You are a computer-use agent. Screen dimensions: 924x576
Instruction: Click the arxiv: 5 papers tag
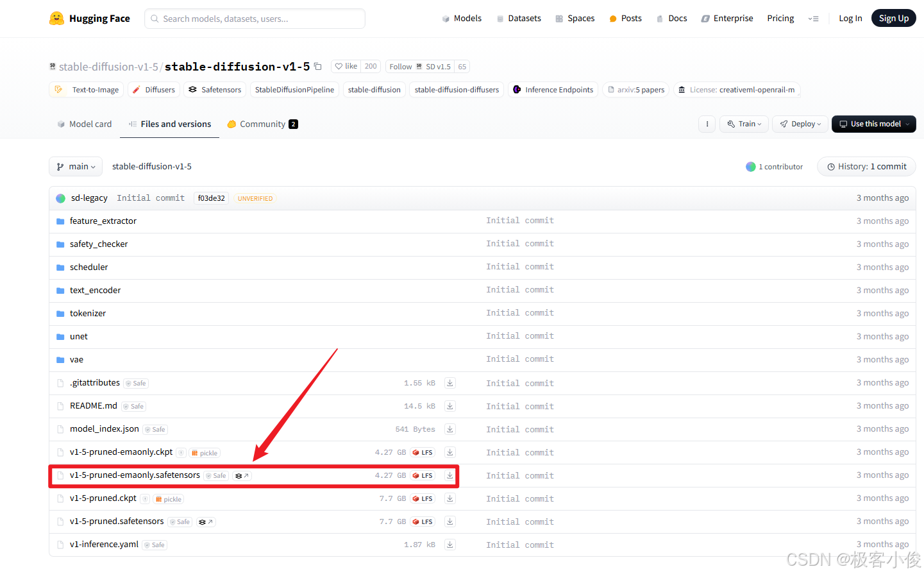pyautogui.click(x=636, y=90)
